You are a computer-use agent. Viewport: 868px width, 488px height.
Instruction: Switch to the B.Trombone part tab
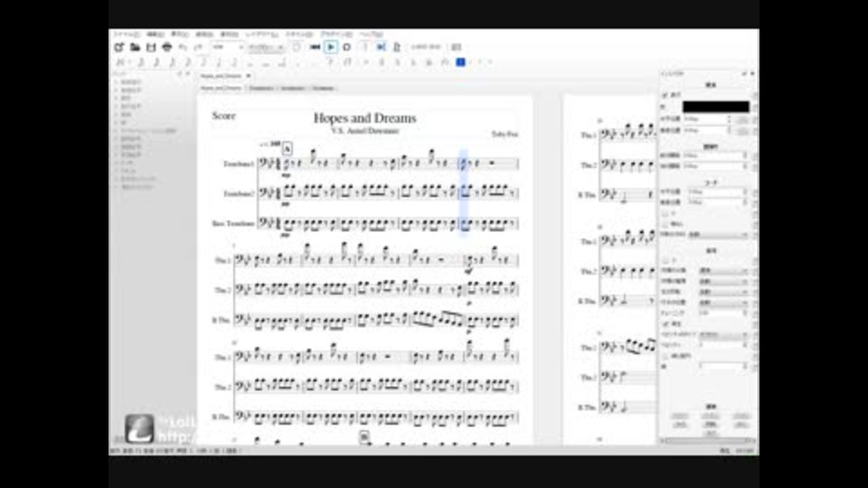coord(324,88)
